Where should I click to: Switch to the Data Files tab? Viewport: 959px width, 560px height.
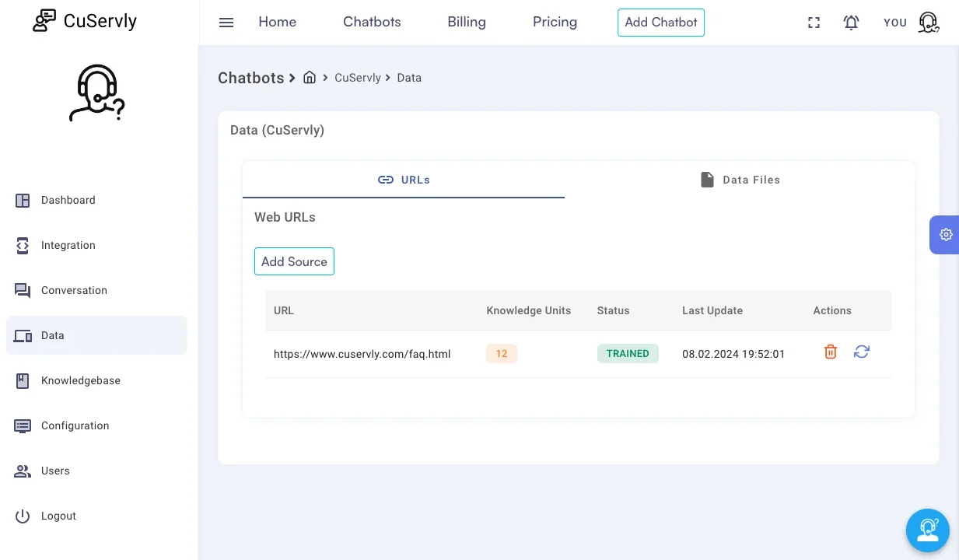pos(740,180)
